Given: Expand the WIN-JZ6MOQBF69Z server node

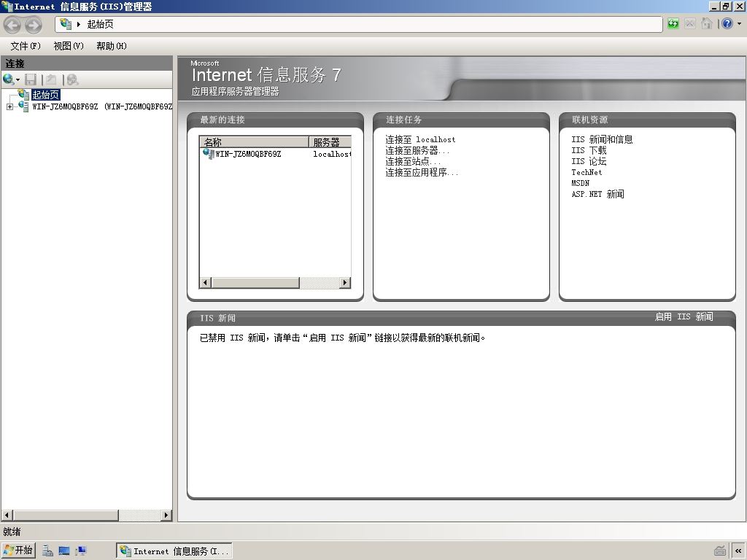Looking at the screenshot, I should point(9,106).
